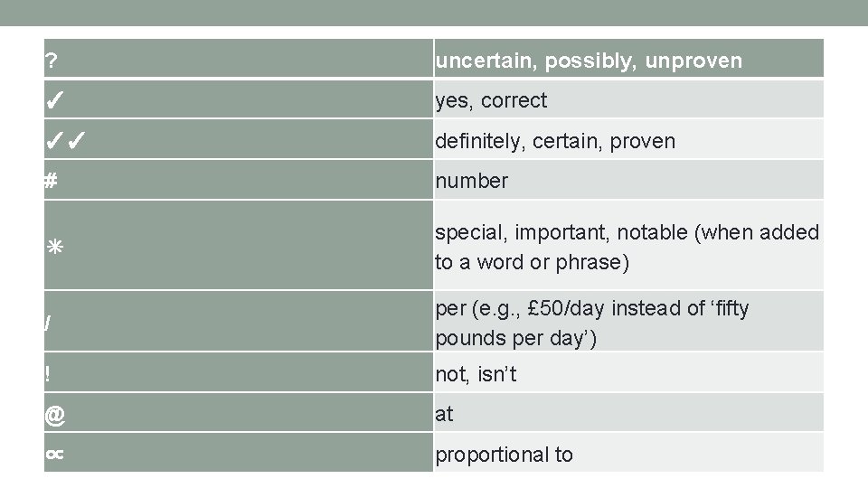Click the 'at' definition text
This screenshot has width=868, height=488.
click(x=444, y=414)
